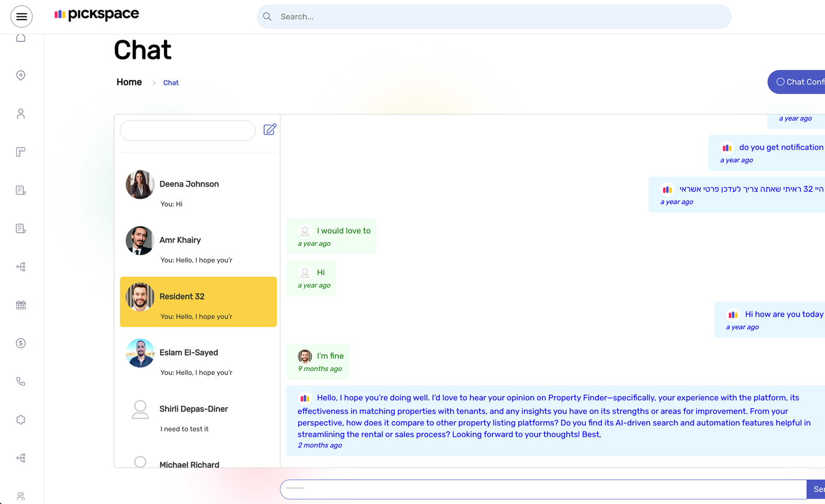This screenshot has height=504, width=825.
Task: Open the hamburger menu button
Action: (22, 17)
